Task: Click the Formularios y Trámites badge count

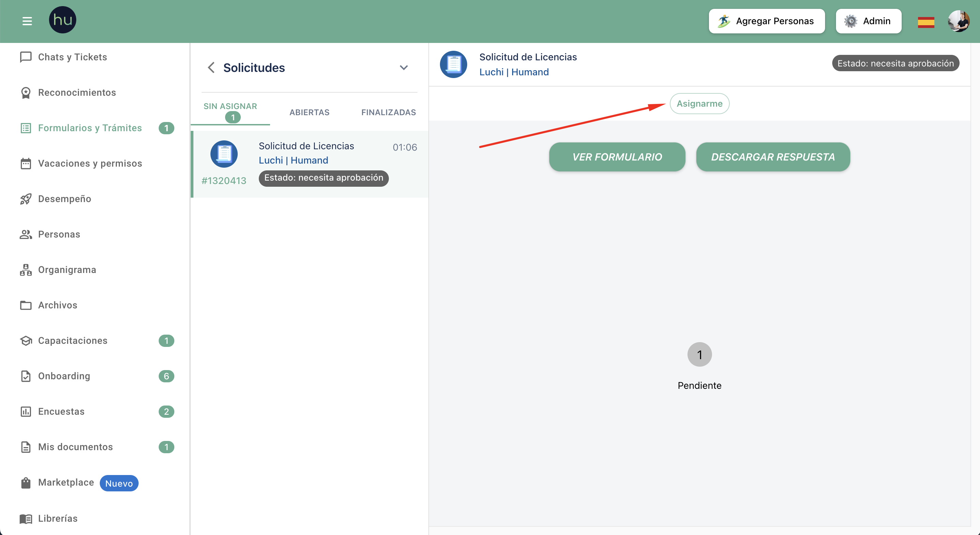Action: [x=166, y=128]
